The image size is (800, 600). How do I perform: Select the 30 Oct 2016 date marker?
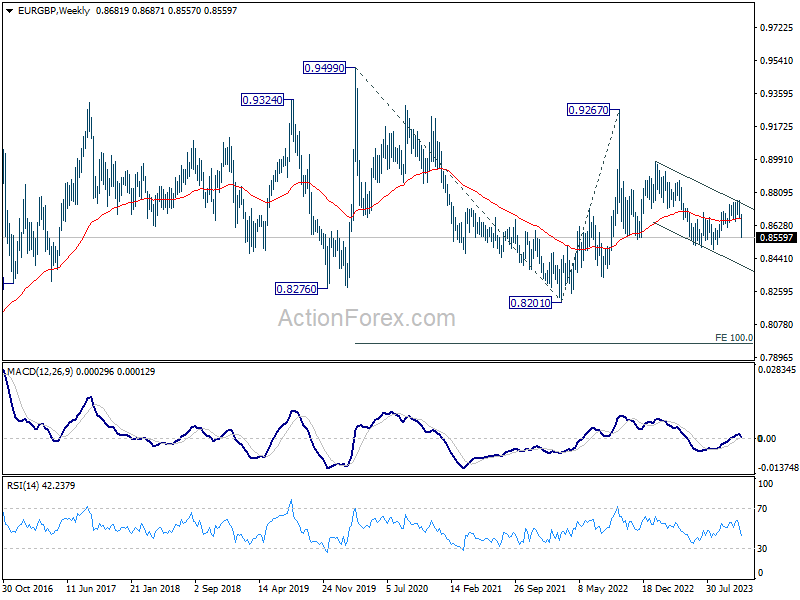(28, 589)
